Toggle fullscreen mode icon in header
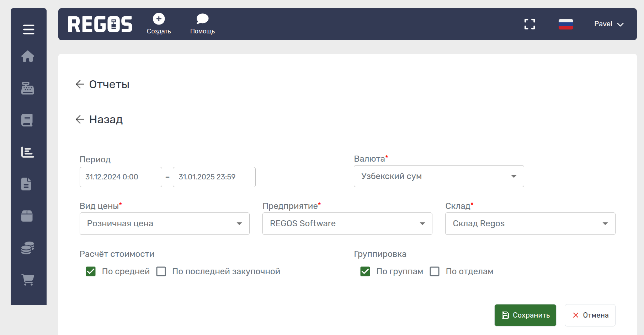This screenshot has height=335, width=644. [529, 24]
